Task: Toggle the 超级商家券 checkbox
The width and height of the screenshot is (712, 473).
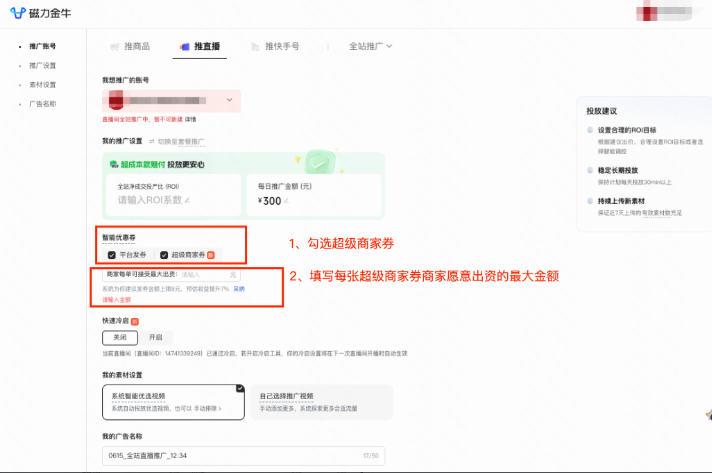Action: (164, 255)
